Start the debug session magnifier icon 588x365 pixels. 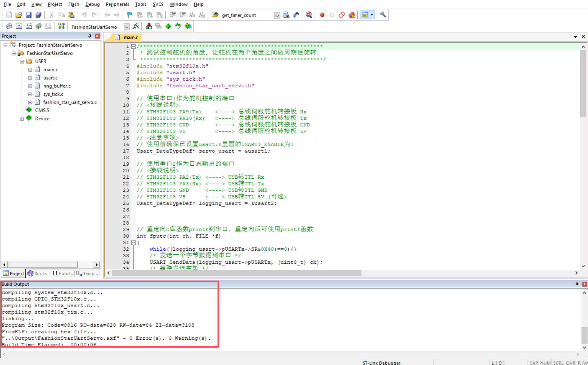309,15
